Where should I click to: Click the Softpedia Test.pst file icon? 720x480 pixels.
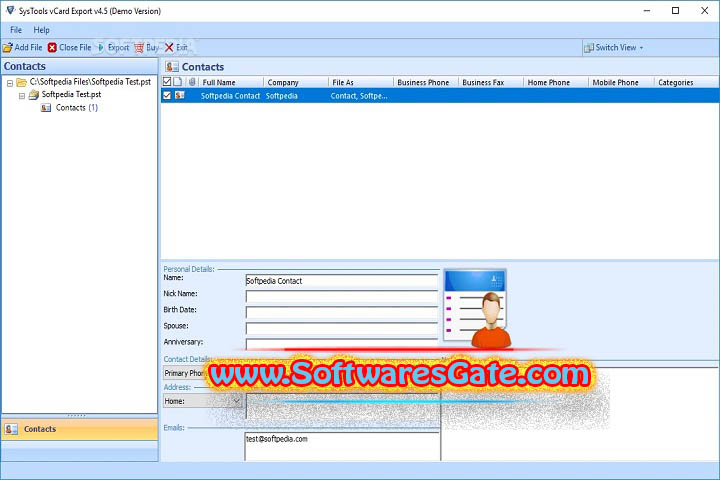pos(34,95)
